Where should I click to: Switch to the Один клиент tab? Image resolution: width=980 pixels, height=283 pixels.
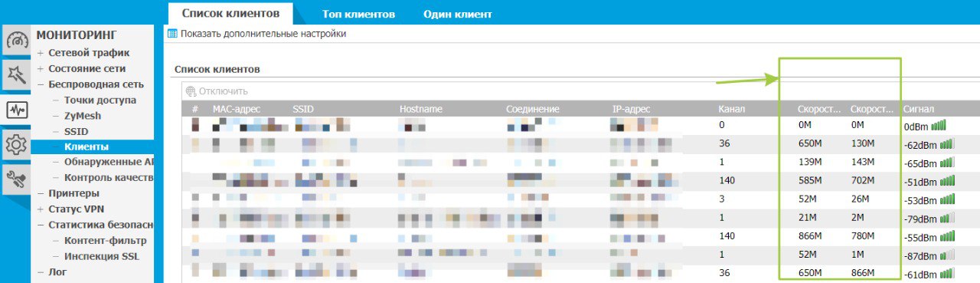coord(457,14)
